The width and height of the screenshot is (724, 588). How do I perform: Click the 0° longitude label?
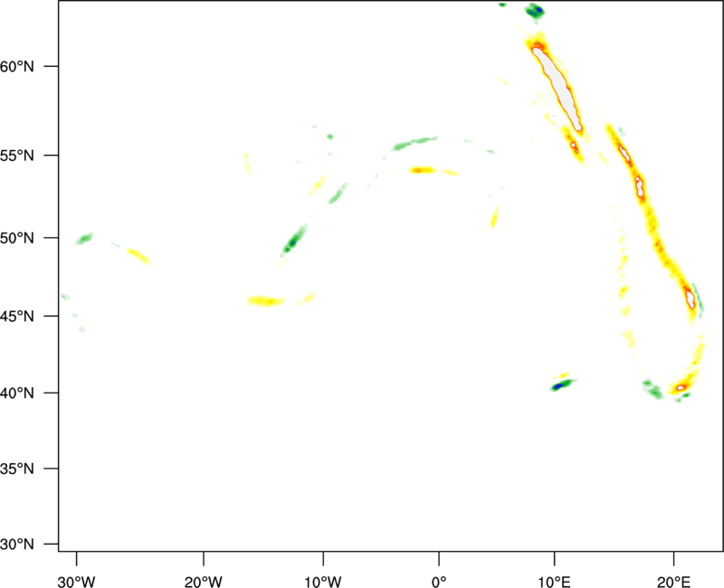pyautogui.click(x=439, y=582)
